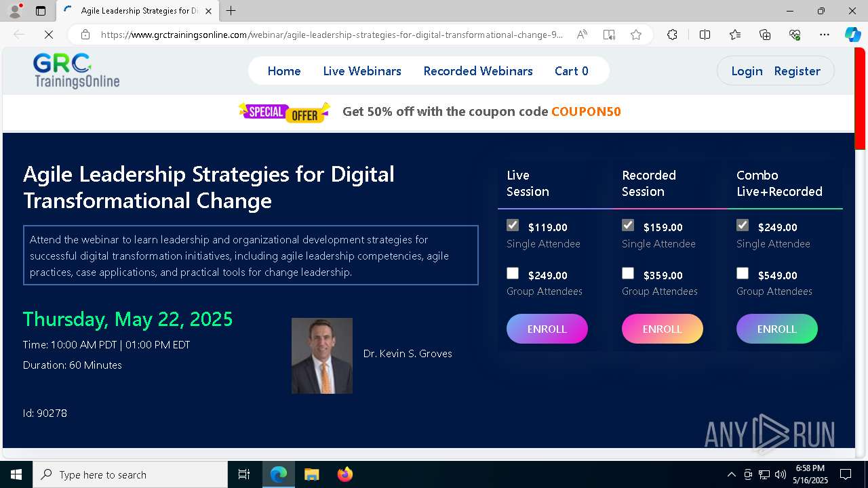Open Task View on taskbar
The width and height of the screenshot is (868, 488).
(x=244, y=474)
